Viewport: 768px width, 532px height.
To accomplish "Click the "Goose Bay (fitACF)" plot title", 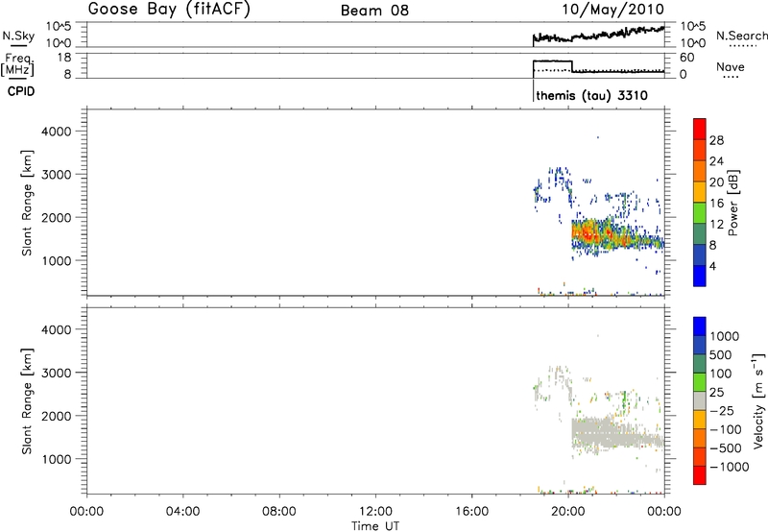I will [x=169, y=10].
